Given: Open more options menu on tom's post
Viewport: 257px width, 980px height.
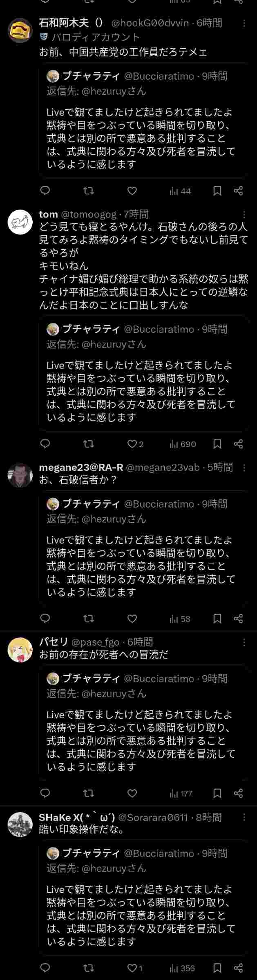Looking at the screenshot, I should 244,214.
